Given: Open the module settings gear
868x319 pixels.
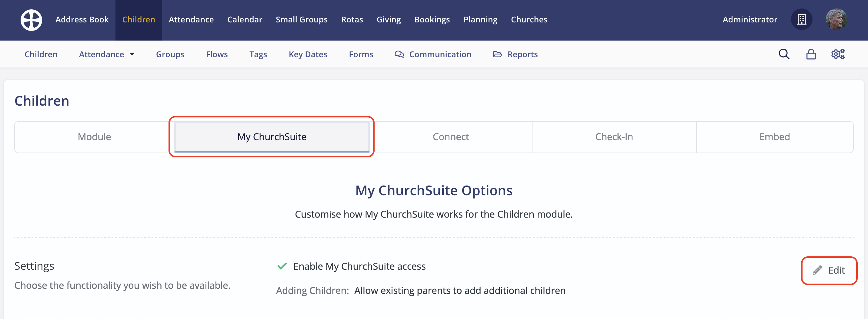Looking at the screenshot, I should point(838,54).
